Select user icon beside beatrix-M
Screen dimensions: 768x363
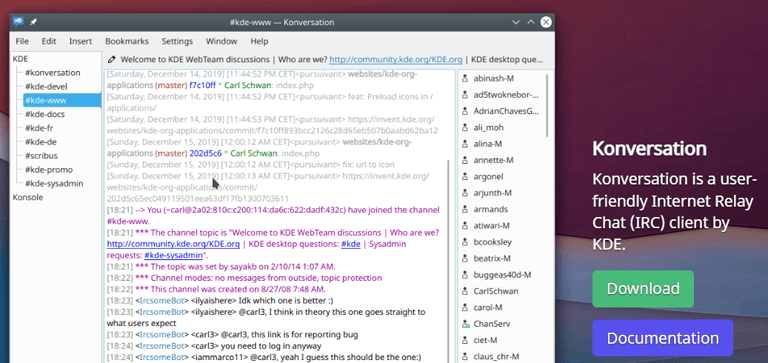(465, 258)
